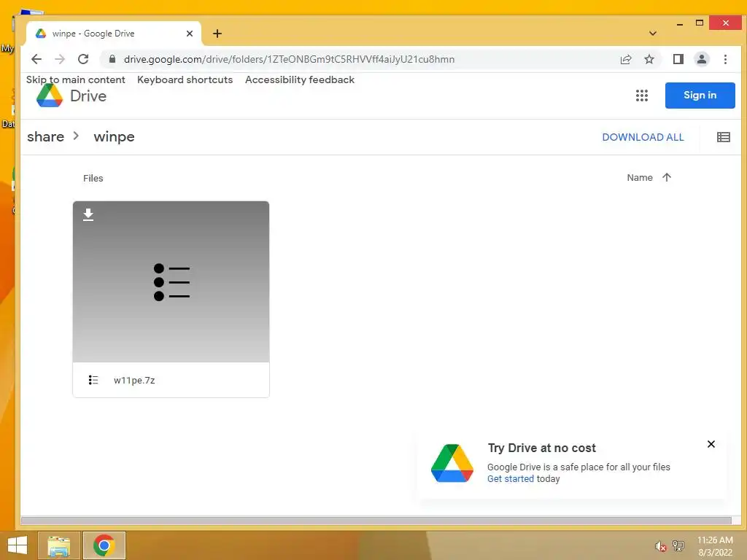
Task: Open Chrome's three-dot menu
Action: (x=725, y=59)
